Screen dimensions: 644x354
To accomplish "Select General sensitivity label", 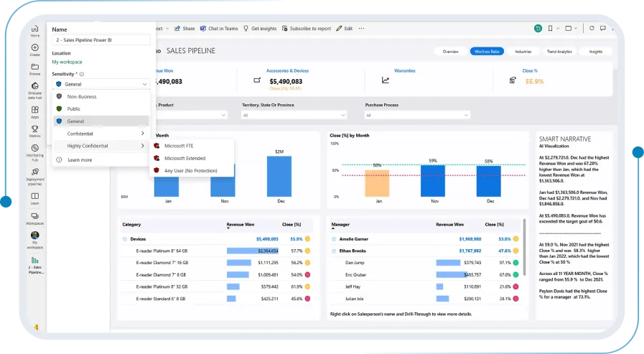I will coord(101,121).
